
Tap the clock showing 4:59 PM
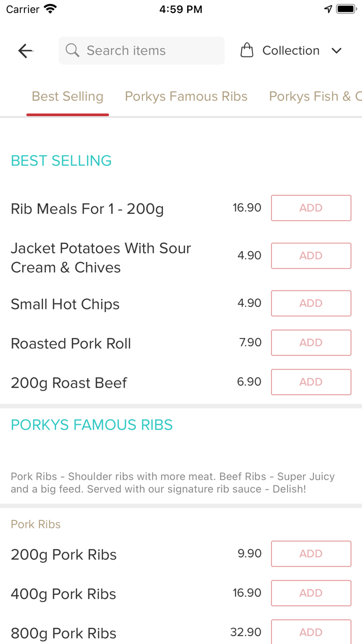(x=181, y=9)
